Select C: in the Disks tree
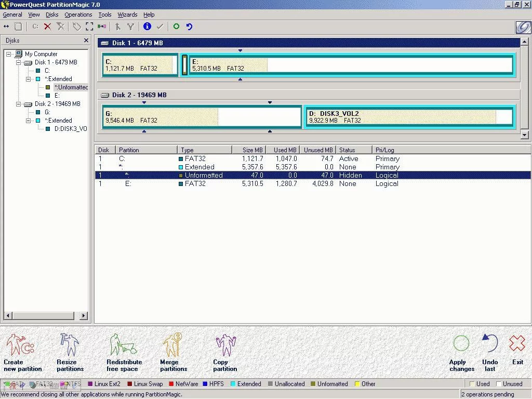The height and width of the screenshot is (399, 532). [x=47, y=71]
